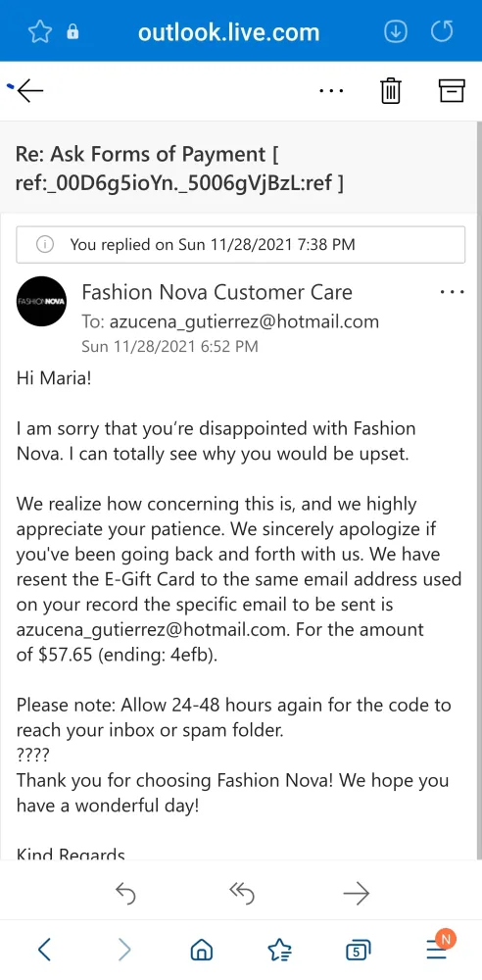Go back with the browser's left chevron
Viewport: 482px width, 980px height.
pyautogui.click(x=44, y=950)
